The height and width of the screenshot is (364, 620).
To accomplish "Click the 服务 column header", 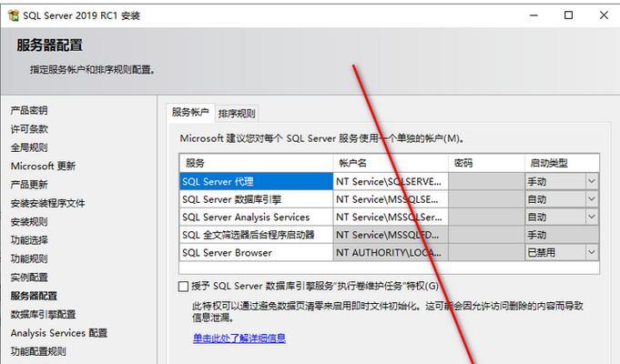I will pos(256,163).
